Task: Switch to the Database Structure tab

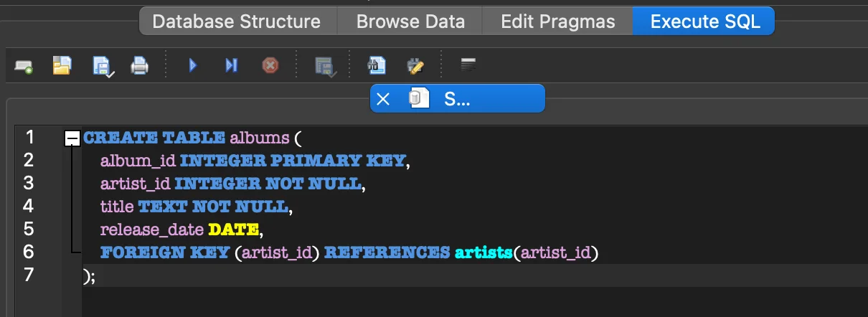Action: pos(236,22)
